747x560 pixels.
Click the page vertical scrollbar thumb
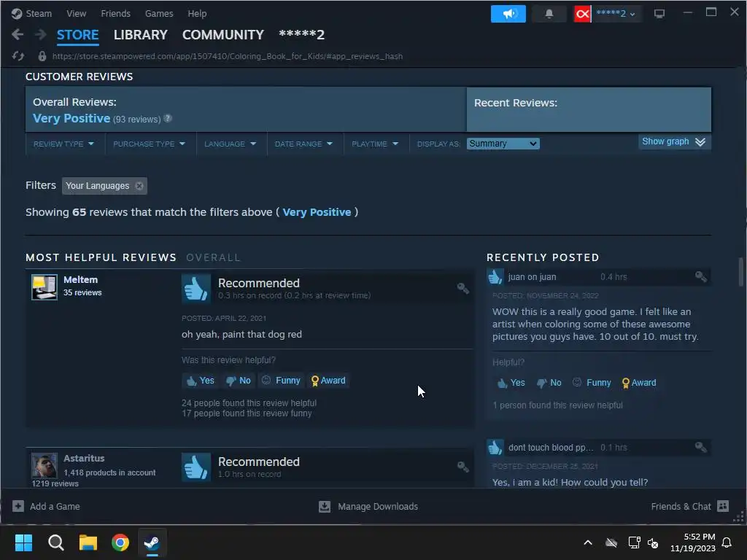(x=741, y=271)
